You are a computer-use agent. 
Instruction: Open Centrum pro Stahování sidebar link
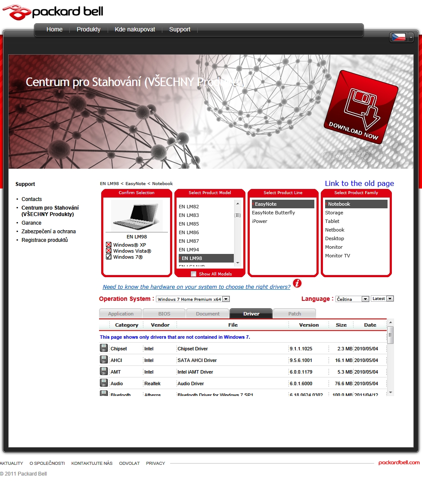[50, 211]
